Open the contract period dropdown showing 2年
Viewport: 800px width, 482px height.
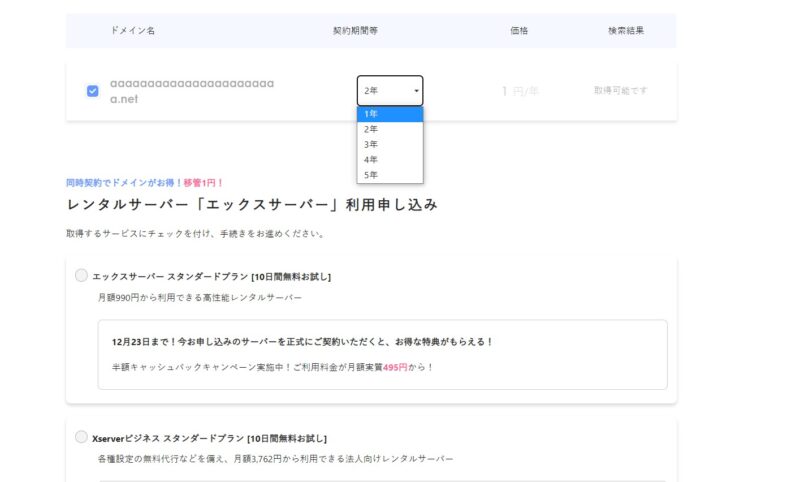pyautogui.click(x=390, y=91)
